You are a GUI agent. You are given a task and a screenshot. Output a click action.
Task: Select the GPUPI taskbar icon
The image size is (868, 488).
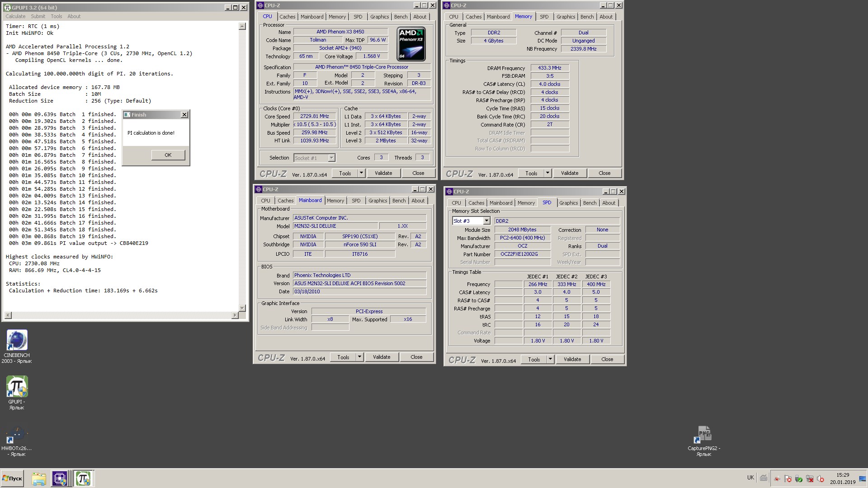83,479
